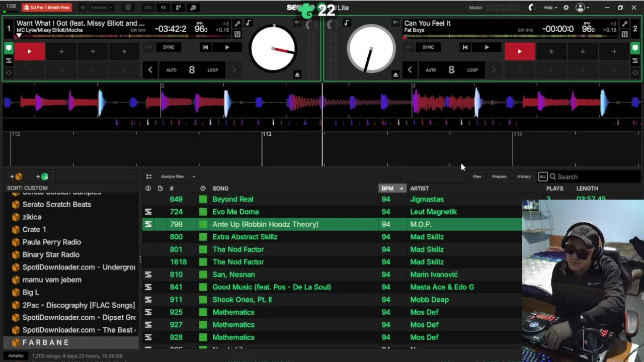Sort library by ARTIST column

(420, 189)
